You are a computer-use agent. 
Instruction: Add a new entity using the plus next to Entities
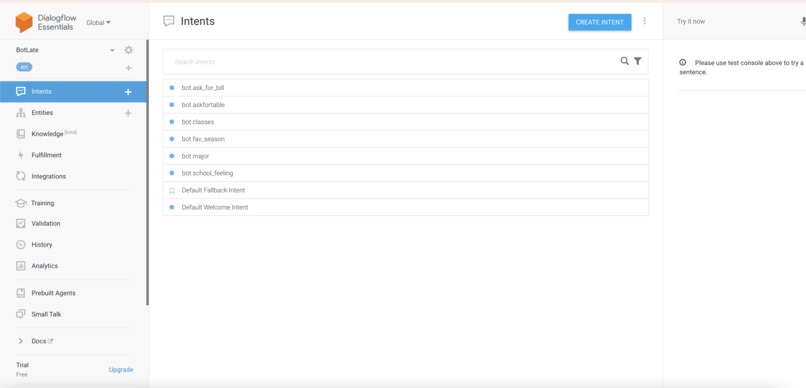pyautogui.click(x=128, y=113)
